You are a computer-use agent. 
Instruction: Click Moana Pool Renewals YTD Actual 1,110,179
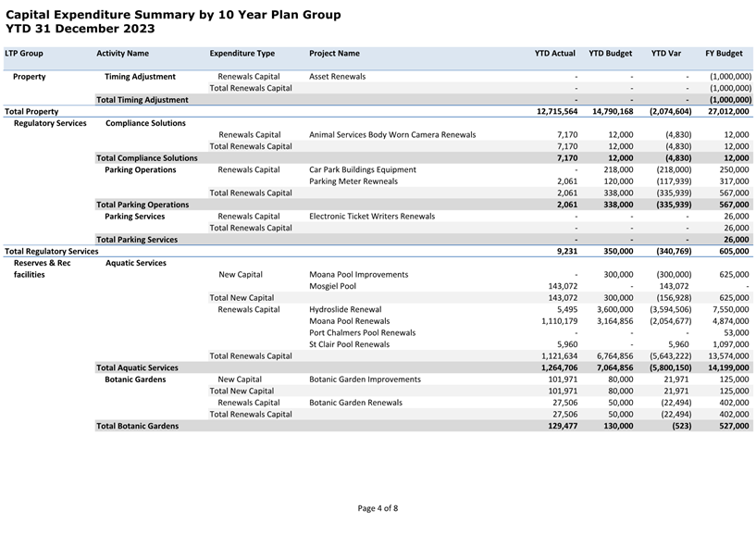(x=559, y=321)
